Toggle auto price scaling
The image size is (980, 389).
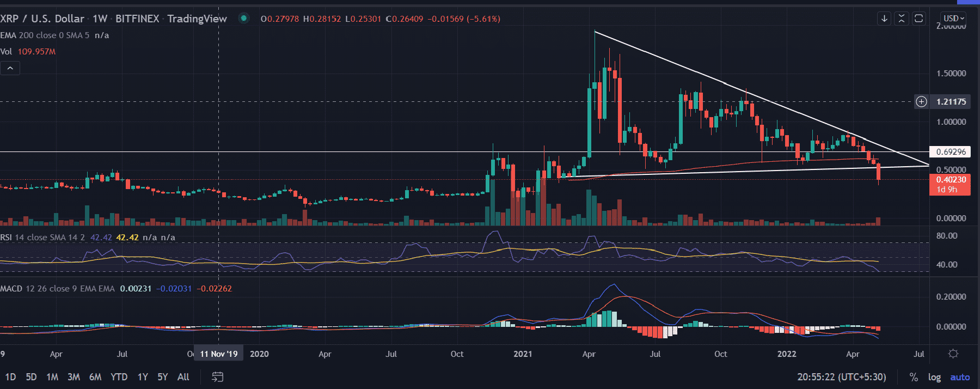click(959, 377)
